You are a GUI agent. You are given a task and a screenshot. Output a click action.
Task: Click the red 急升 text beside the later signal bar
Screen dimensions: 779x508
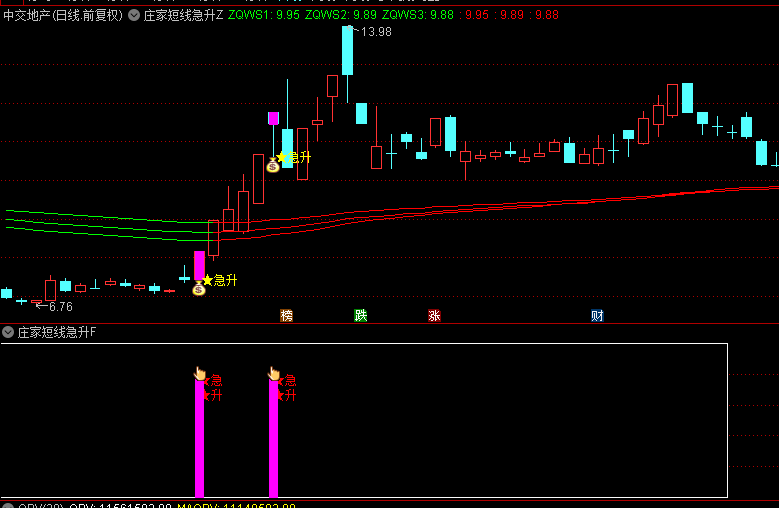pyautogui.click(x=289, y=388)
